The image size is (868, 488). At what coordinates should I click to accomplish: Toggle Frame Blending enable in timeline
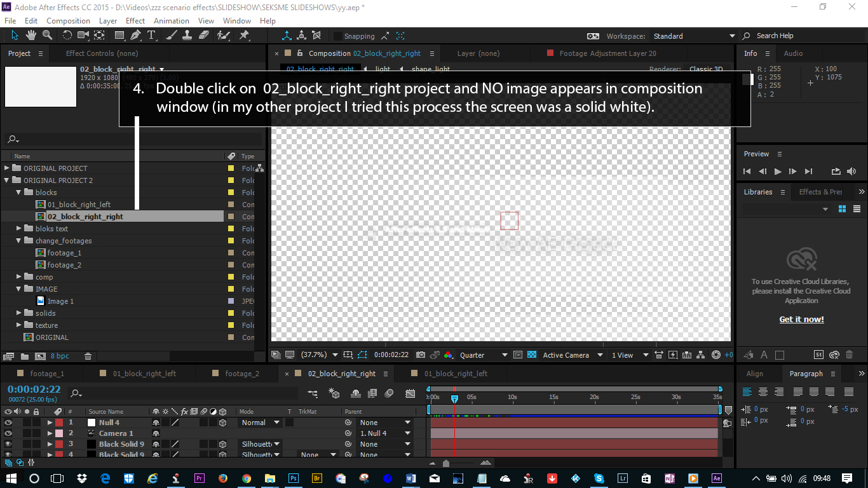(372, 394)
